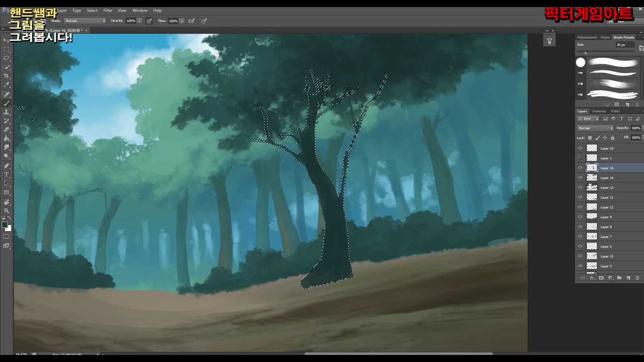The width and height of the screenshot is (644, 362).
Task: Open the Select menu
Action: click(92, 11)
